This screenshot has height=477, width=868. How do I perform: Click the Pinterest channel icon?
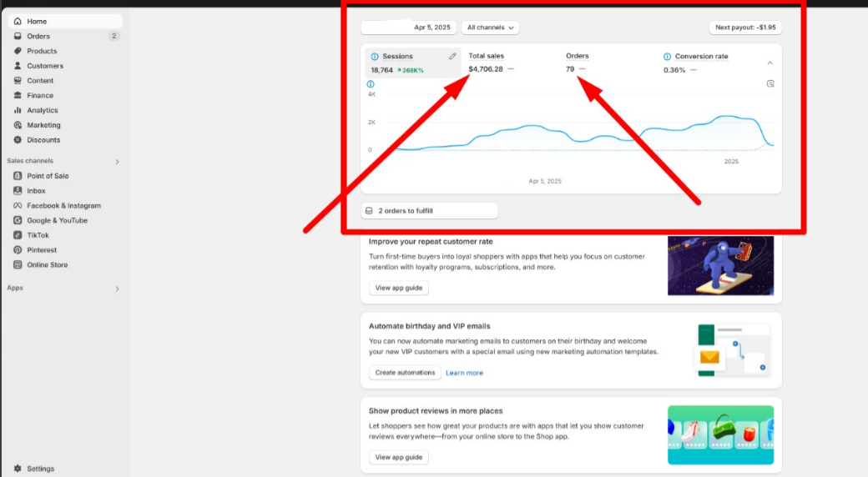point(18,250)
